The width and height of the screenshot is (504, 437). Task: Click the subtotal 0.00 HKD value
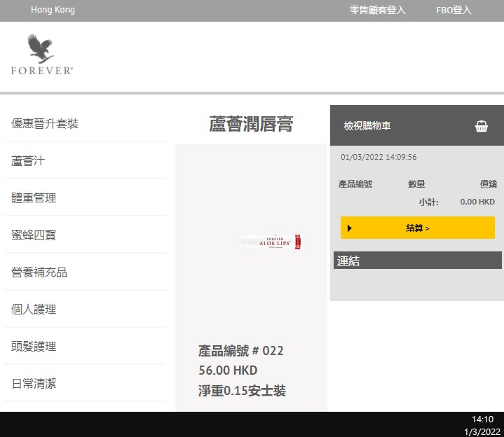point(477,202)
